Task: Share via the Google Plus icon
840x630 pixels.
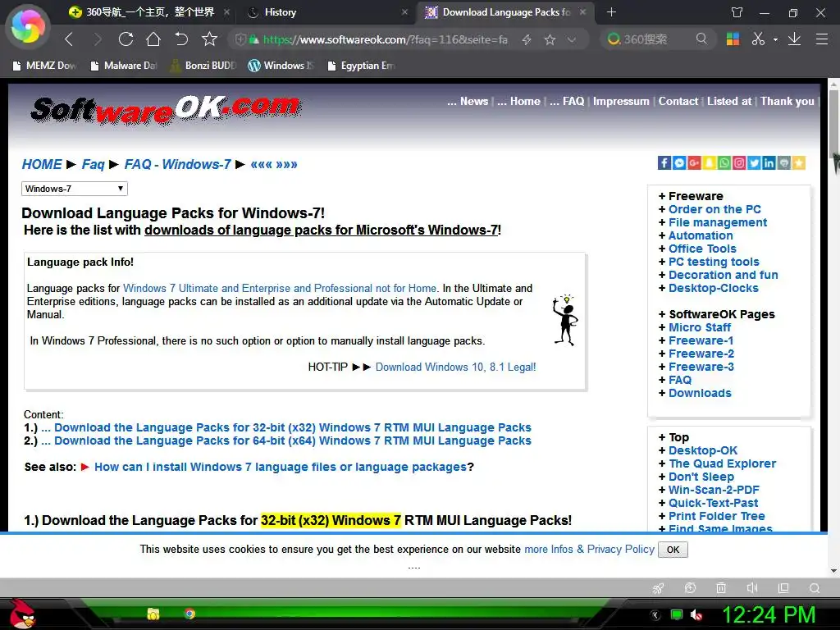Action: click(x=694, y=163)
